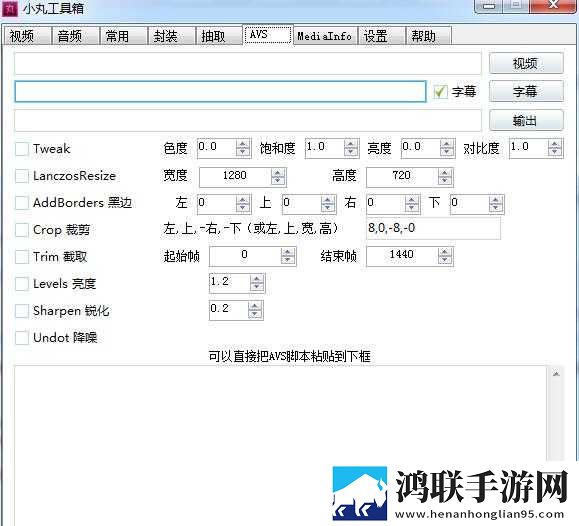Decrease the 饱和度 value
This screenshot has width=579, height=526.
350,152
